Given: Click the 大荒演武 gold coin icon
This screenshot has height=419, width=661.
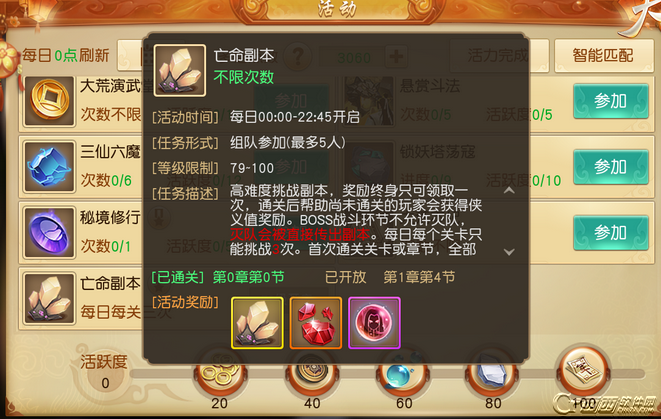Looking at the screenshot, I should tap(49, 101).
